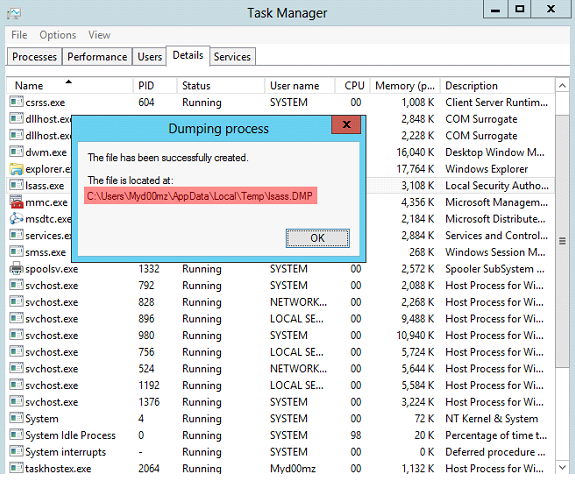
Task: Click CPU value 98 for System Idle
Action: (356, 435)
